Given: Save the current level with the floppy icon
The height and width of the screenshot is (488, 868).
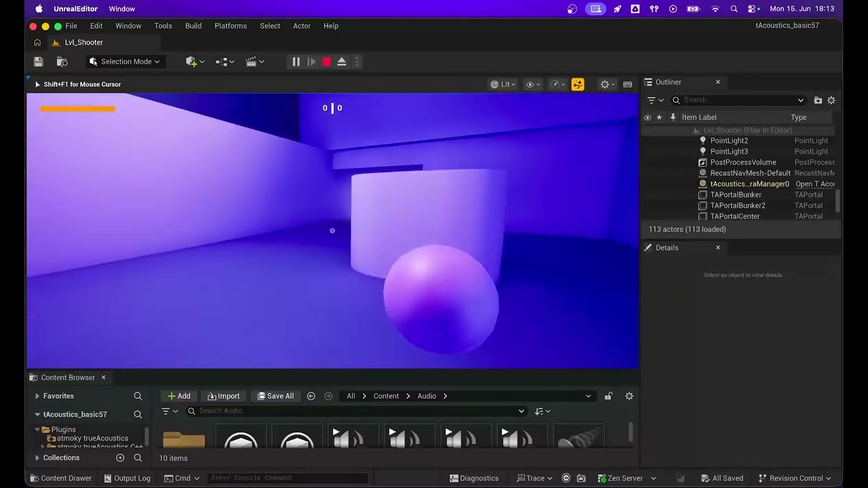Looking at the screenshot, I should click(x=39, y=62).
